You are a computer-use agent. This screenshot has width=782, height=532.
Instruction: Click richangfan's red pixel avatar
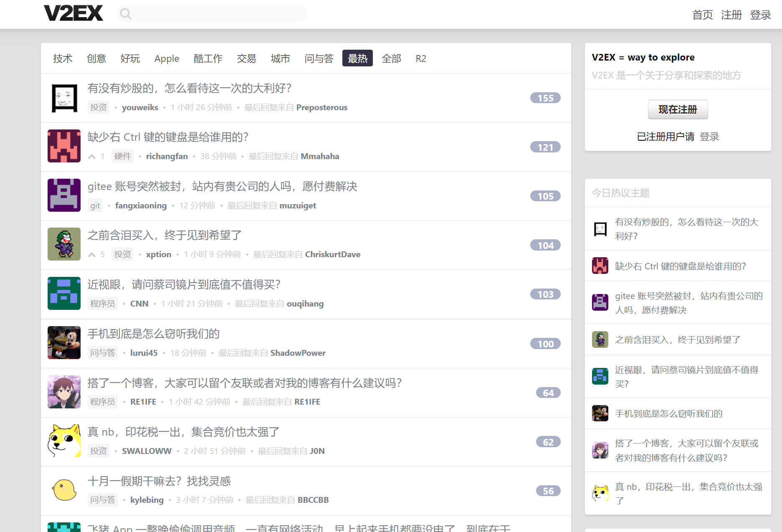pos(64,146)
